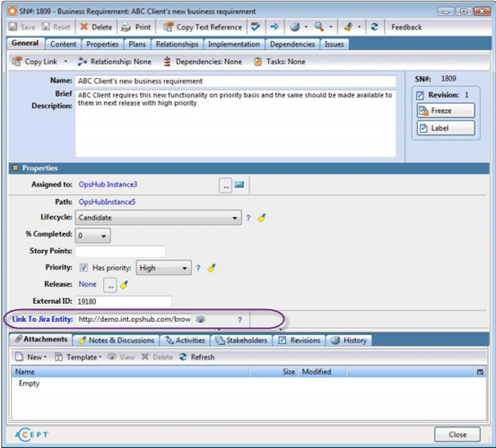Click the Freeze button

(446, 110)
